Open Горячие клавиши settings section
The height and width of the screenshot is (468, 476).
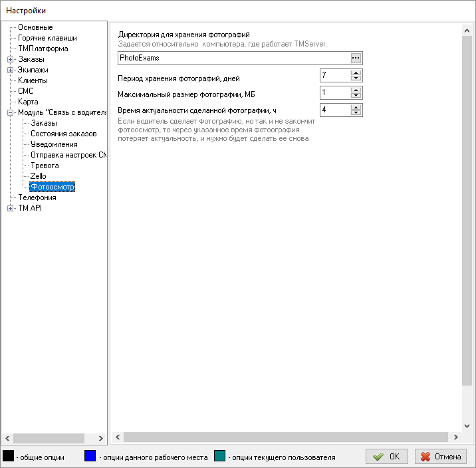tap(47, 38)
